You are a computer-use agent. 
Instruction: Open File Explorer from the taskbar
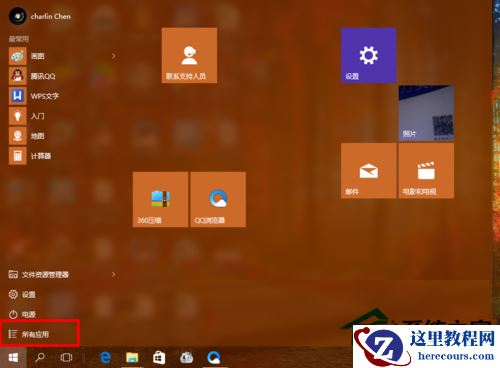[x=132, y=358]
